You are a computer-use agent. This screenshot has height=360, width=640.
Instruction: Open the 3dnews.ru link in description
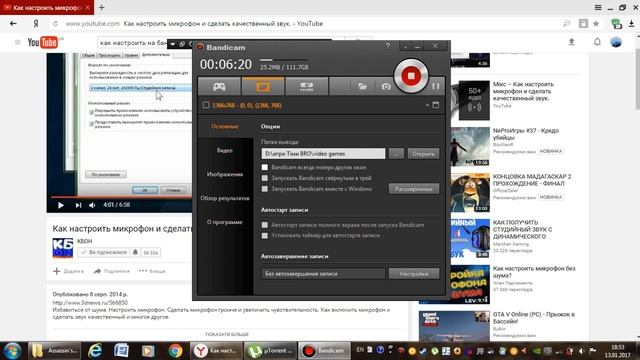(90, 303)
